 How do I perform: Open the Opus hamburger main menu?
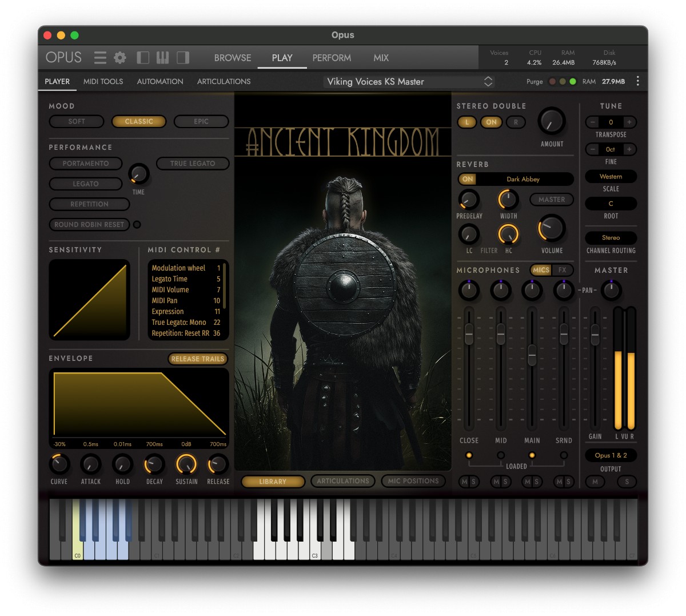click(x=100, y=58)
